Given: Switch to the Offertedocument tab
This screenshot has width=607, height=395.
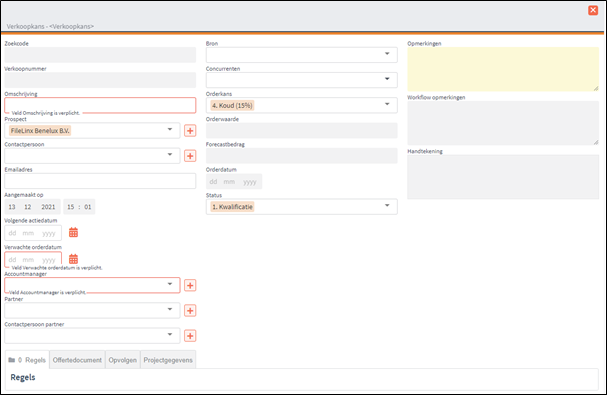Looking at the screenshot, I should point(77,360).
